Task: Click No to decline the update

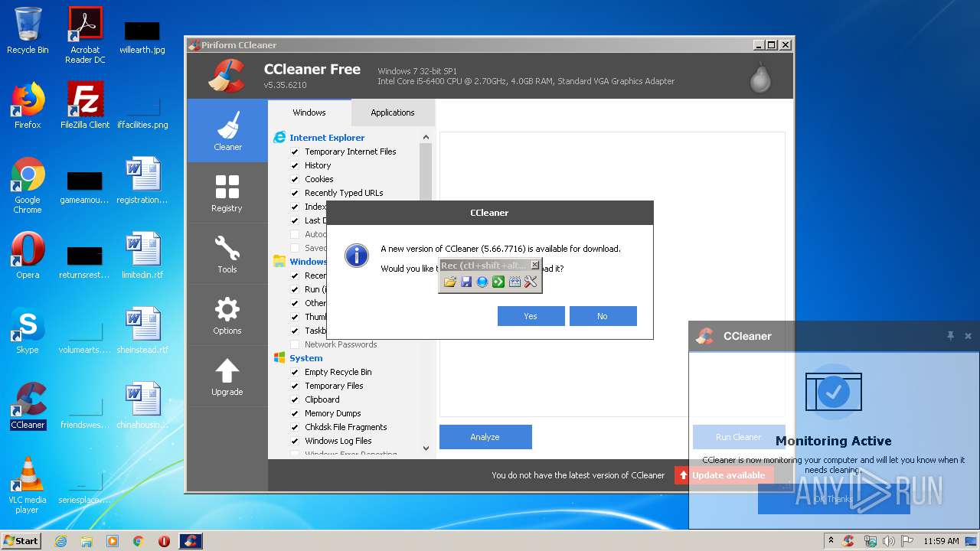Action: 603,316
